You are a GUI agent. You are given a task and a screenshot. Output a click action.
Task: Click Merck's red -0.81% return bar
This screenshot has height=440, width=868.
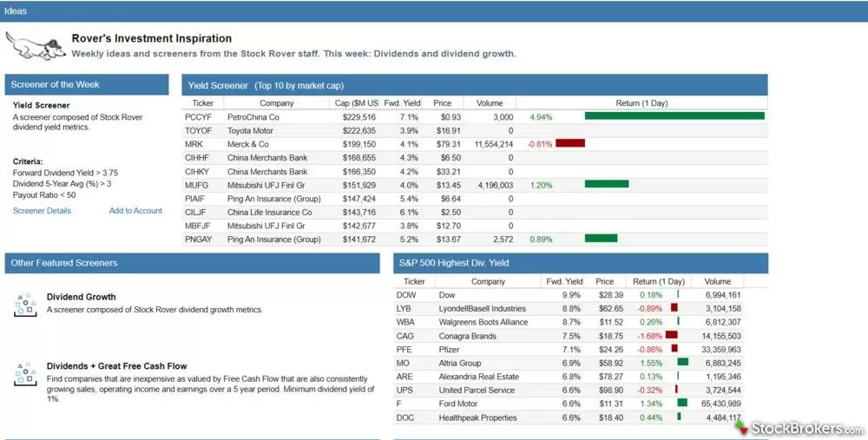point(570,143)
